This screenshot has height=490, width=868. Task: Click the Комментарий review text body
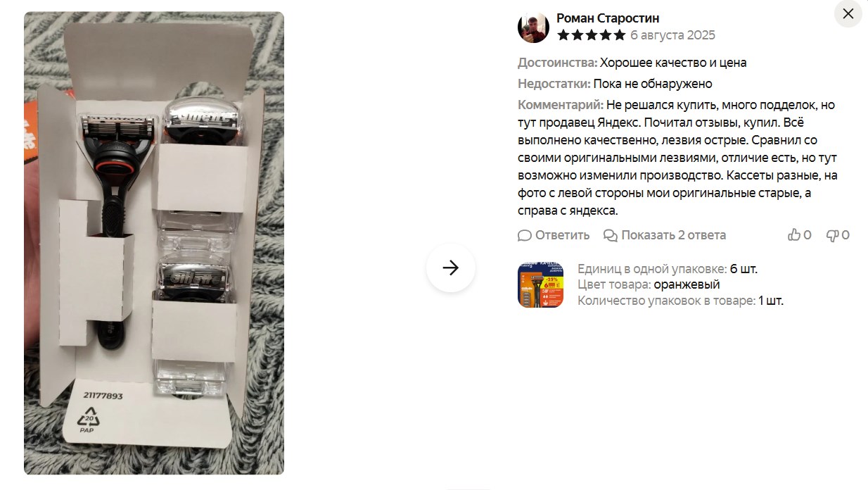click(x=678, y=158)
